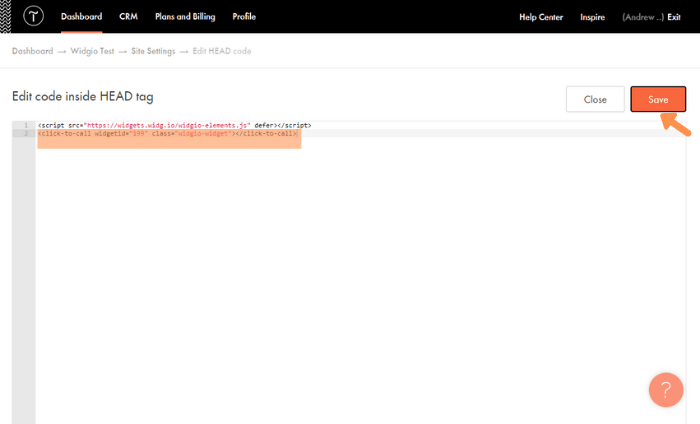
Task: Close the HEAD code editor
Action: (x=595, y=99)
